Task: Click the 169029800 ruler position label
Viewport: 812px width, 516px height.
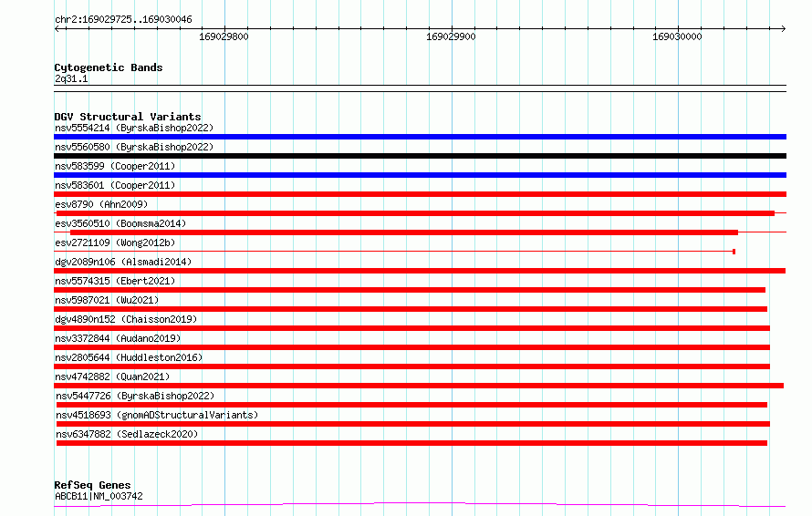Action: click(x=224, y=36)
